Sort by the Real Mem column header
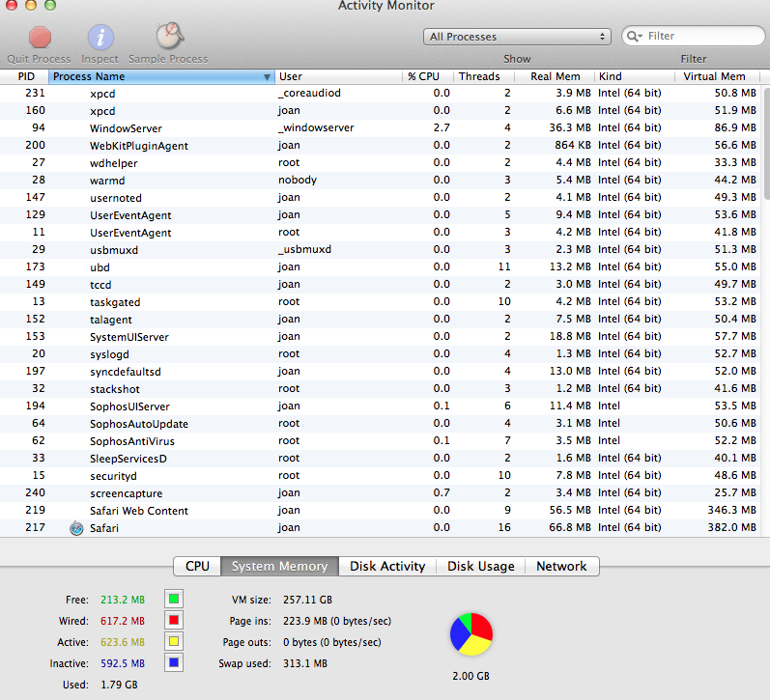Image resolution: width=770 pixels, height=700 pixels. click(x=555, y=76)
